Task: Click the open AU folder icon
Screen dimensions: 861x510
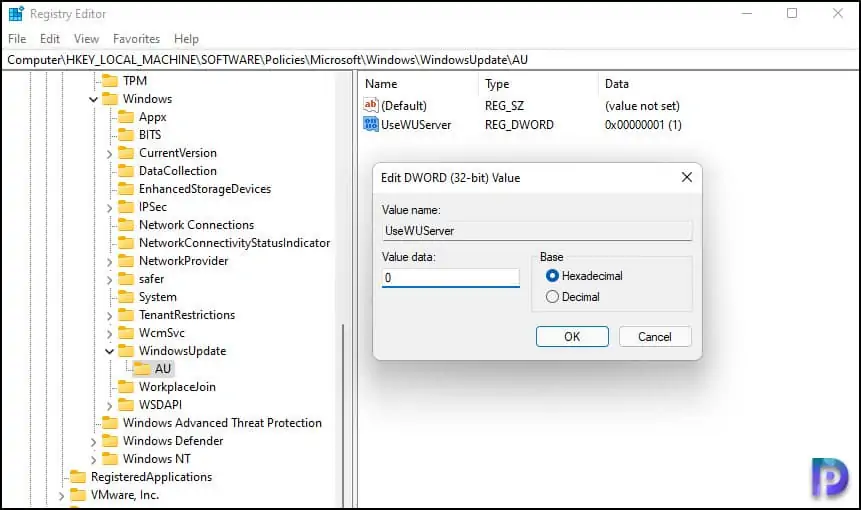Action: click(x=142, y=369)
